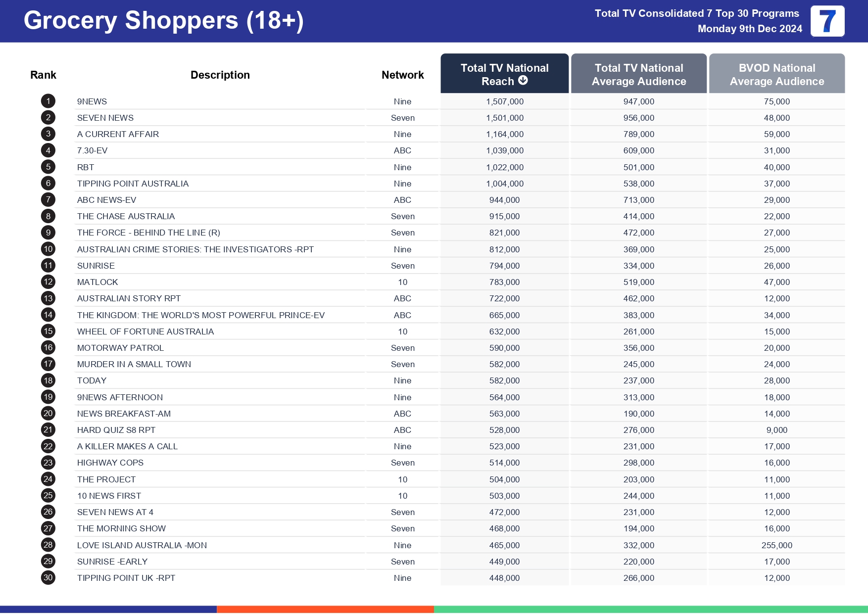Click the Description column heading
868x614 pixels.
pos(220,75)
